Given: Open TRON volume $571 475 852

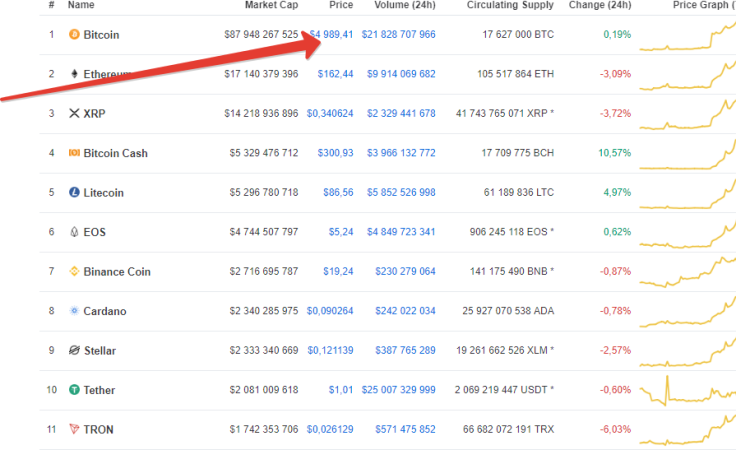Looking at the screenshot, I should click(x=406, y=429).
